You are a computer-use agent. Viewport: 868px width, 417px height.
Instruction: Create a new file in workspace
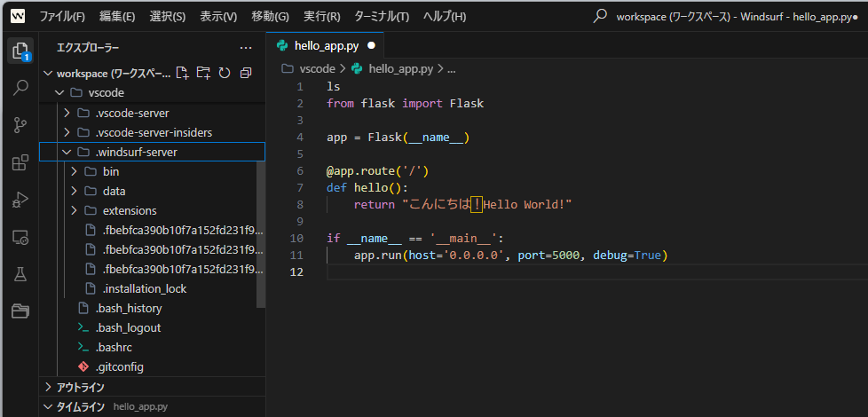pyautogui.click(x=182, y=73)
